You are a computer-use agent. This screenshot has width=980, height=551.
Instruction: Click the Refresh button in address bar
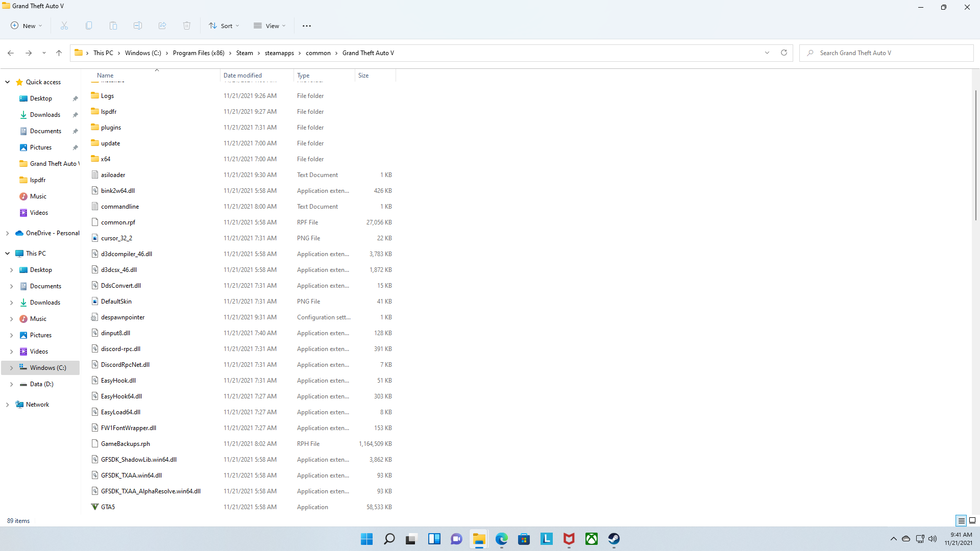(784, 53)
